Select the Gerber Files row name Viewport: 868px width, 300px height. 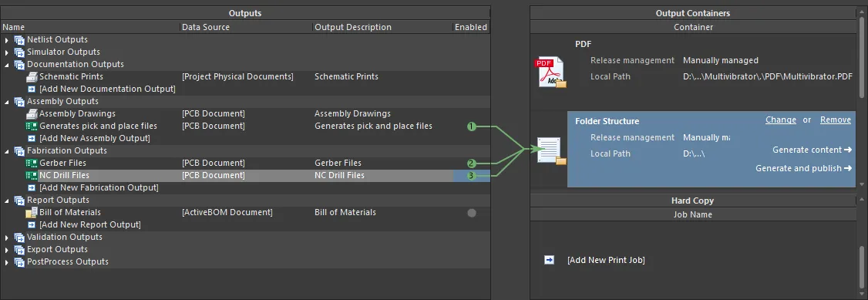tap(62, 163)
